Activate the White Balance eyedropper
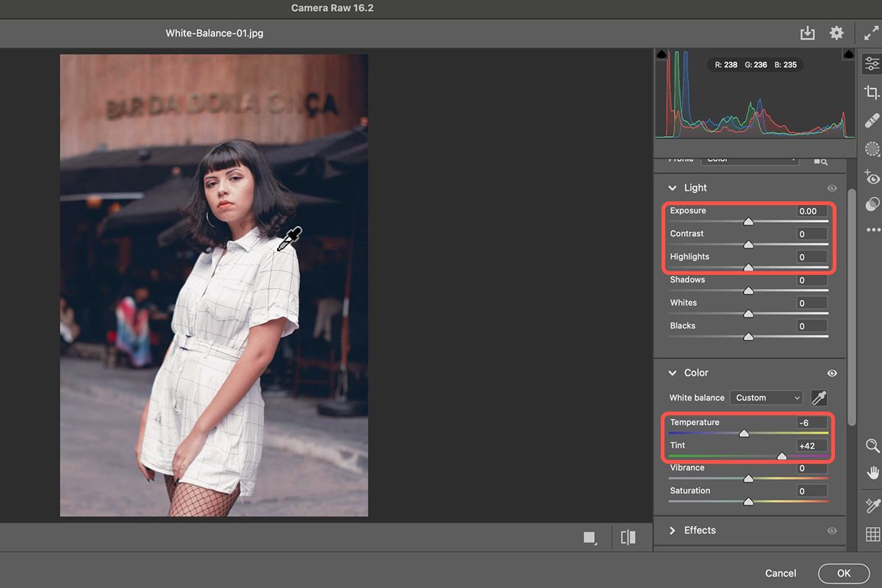Screen dimensions: 882x588 (820, 397)
